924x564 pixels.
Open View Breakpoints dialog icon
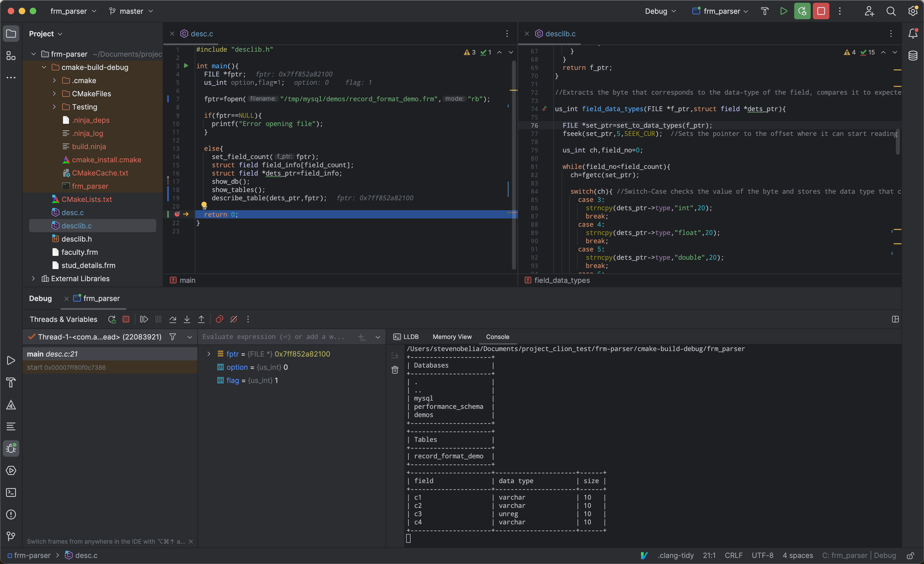click(219, 319)
